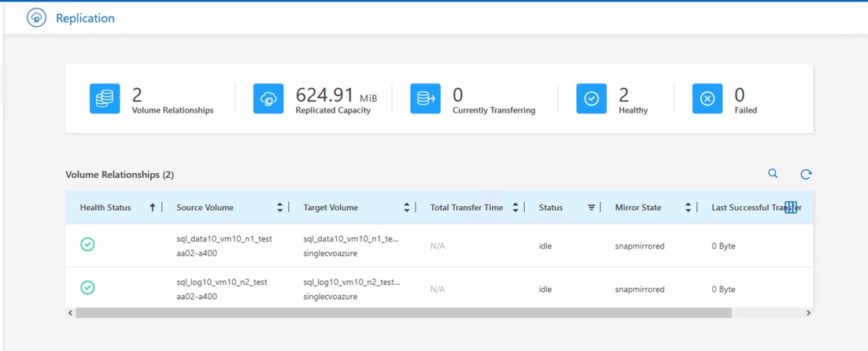Click the scrollbar right arrow
The image size is (868, 351).
pos(808,312)
